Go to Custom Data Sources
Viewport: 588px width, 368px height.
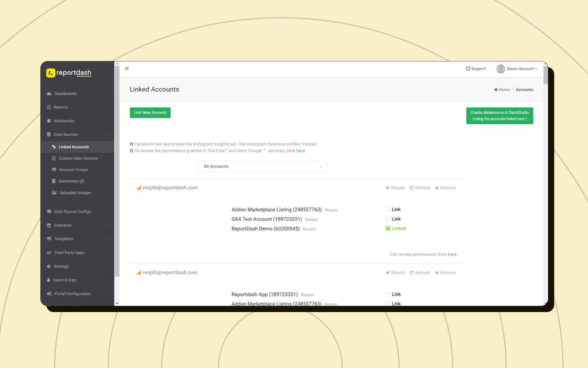pos(78,158)
